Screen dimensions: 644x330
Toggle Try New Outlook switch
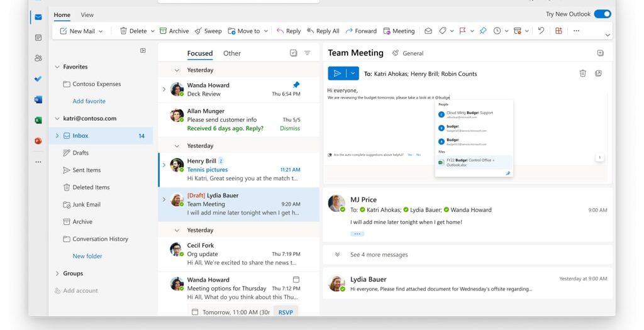602,14
